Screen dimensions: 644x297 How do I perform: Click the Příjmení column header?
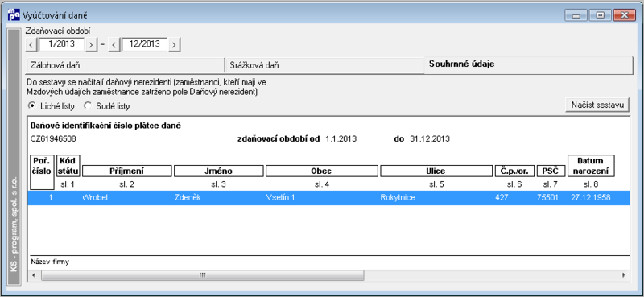pyautogui.click(x=126, y=171)
